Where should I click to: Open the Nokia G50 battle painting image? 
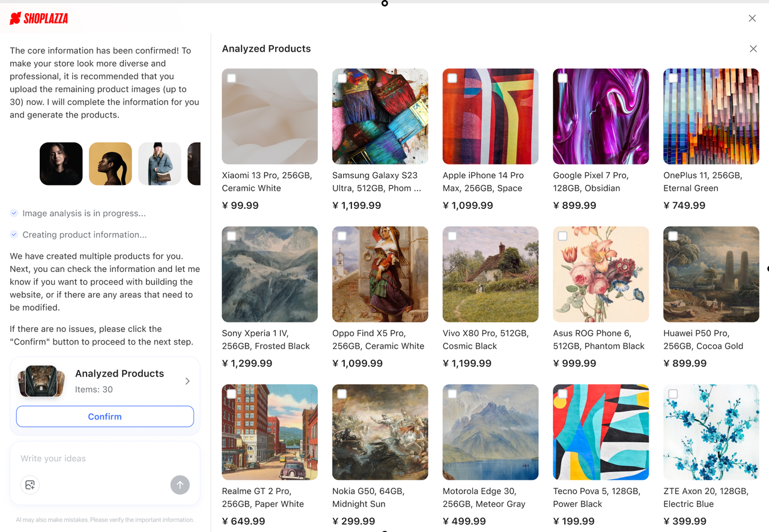(380, 432)
